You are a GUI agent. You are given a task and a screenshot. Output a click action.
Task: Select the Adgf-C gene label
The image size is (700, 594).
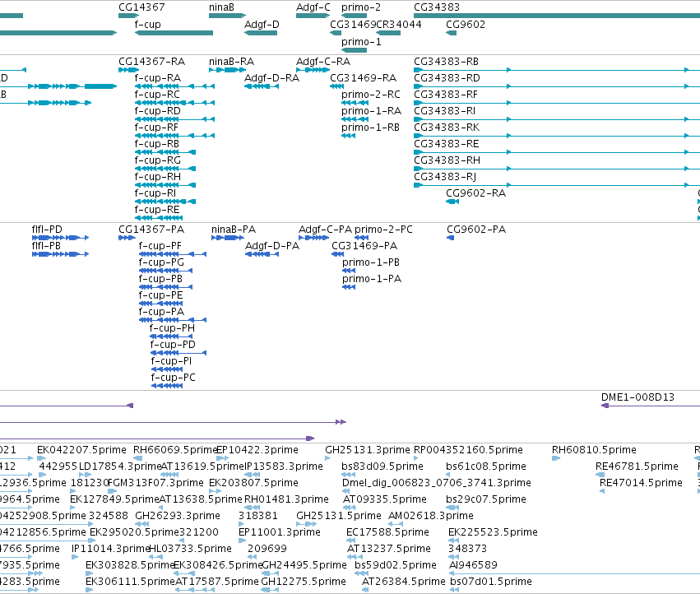[313, 7]
